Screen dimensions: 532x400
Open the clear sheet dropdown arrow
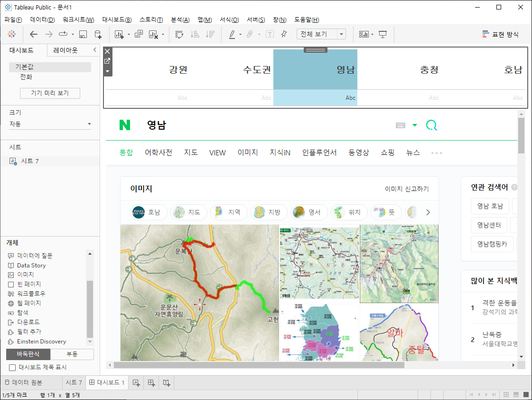pyautogui.click(x=163, y=34)
